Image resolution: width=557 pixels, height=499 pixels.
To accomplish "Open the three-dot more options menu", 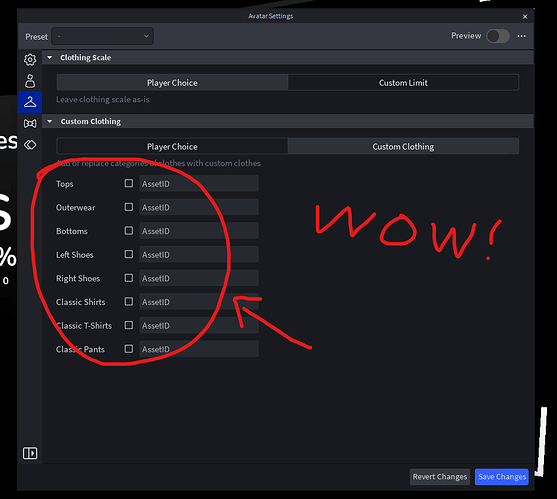I will (521, 36).
